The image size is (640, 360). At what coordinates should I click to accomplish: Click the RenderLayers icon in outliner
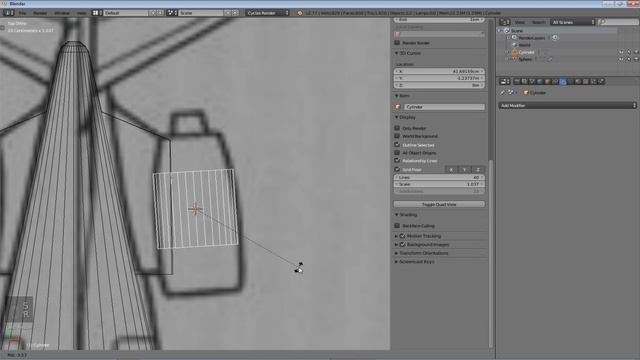[x=514, y=38]
